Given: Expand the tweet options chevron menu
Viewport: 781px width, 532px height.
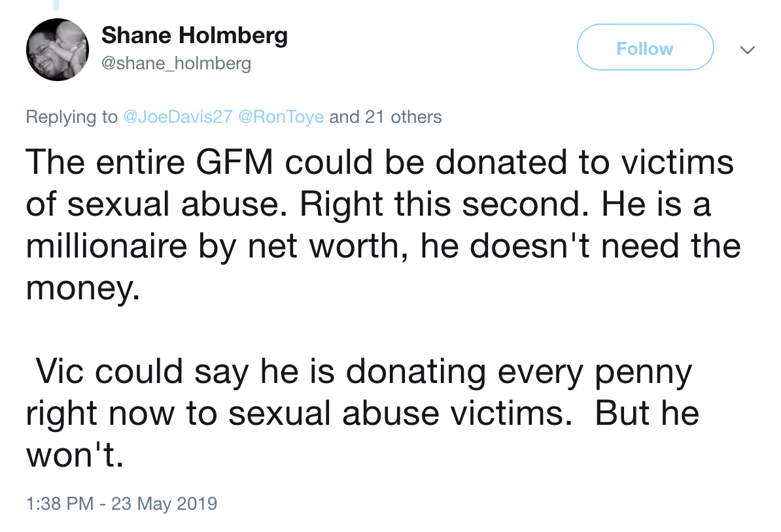Looking at the screenshot, I should pos(747,50).
